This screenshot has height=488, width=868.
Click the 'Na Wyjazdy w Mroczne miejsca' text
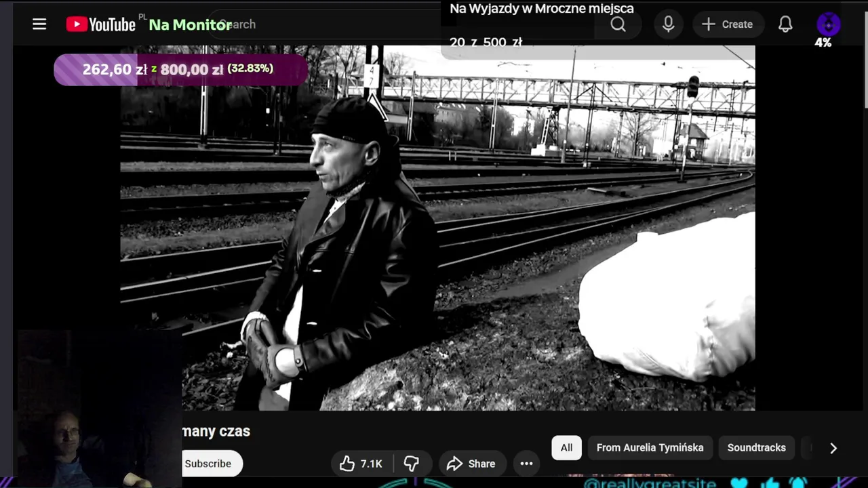coord(542,9)
